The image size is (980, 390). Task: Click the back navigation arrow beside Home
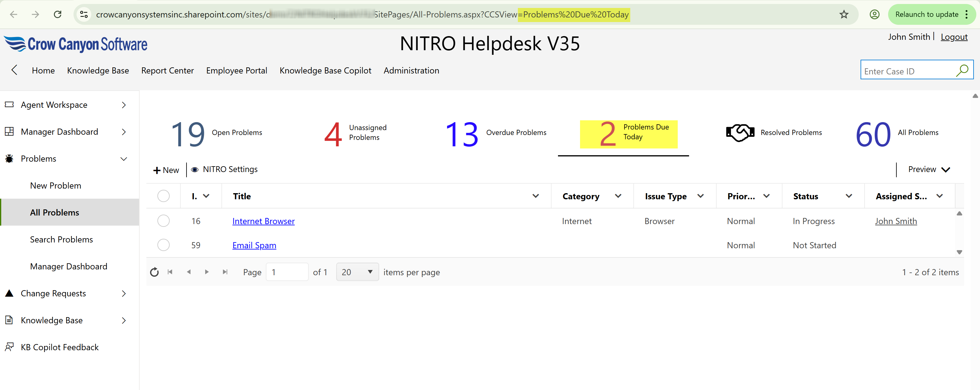coord(14,70)
